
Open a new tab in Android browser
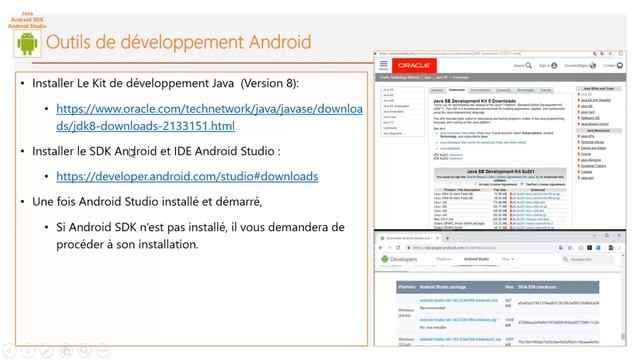click(x=447, y=238)
